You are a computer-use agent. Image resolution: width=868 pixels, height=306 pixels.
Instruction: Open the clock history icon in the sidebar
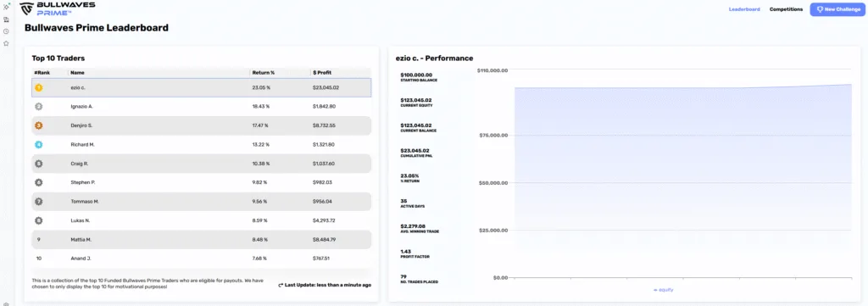tap(6, 31)
